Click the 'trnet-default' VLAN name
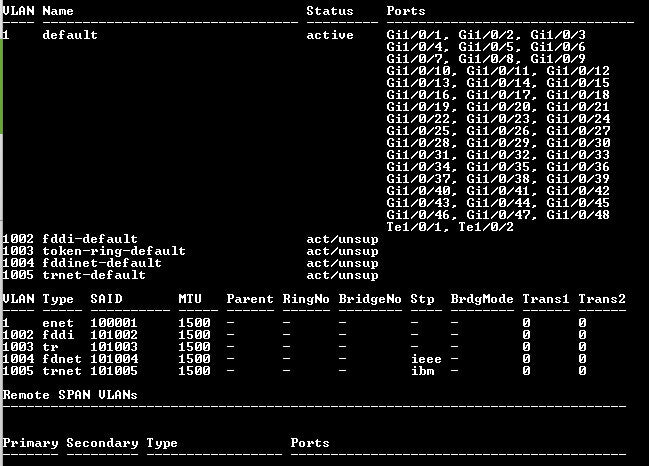The image size is (649, 466). [x=94, y=275]
